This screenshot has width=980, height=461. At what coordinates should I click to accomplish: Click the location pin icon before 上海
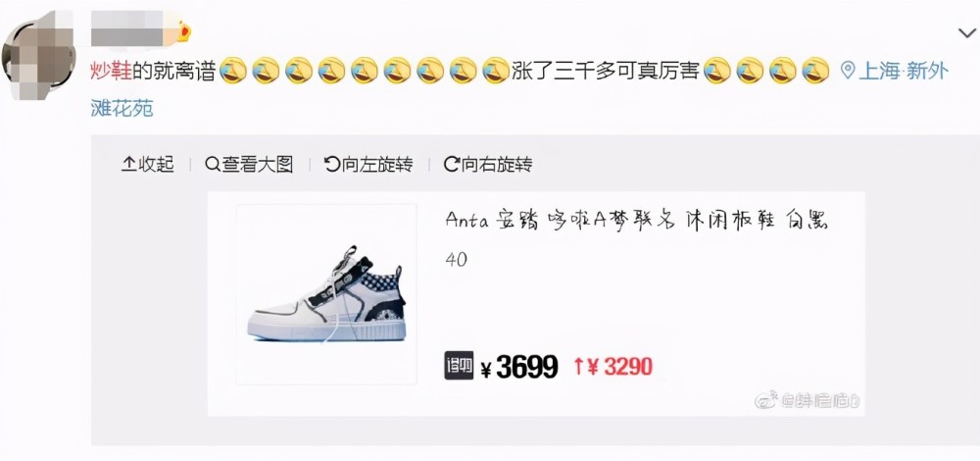pyautogui.click(x=848, y=70)
